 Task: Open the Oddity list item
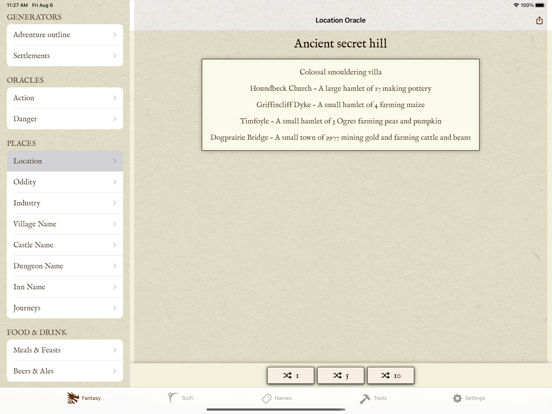click(x=65, y=182)
